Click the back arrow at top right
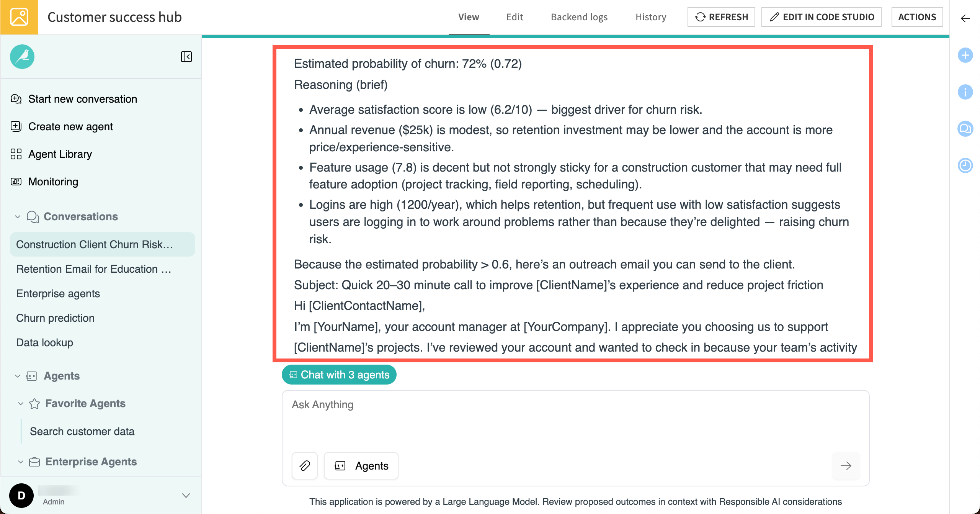This screenshot has width=980, height=514. click(965, 18)
